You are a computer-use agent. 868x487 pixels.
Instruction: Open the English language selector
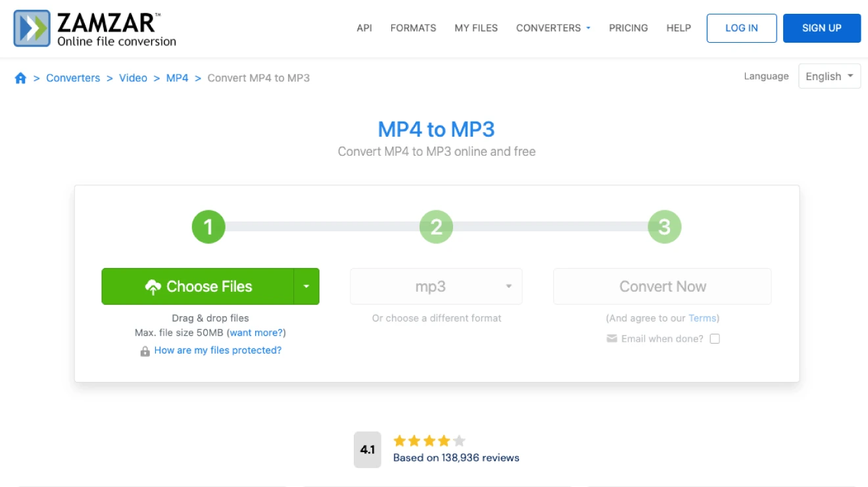(x=829, y=76)
